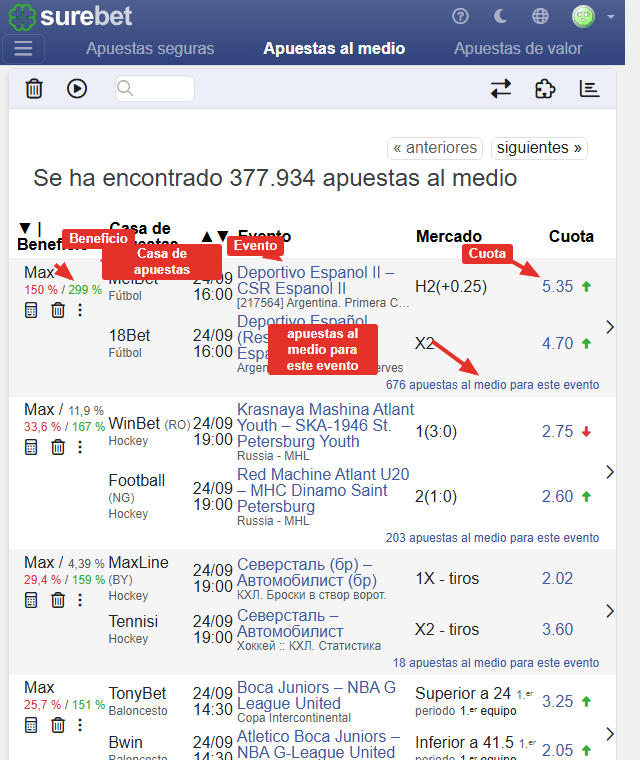Open the language globe icon
Viewport: 640px width, 760px height.
540,16
